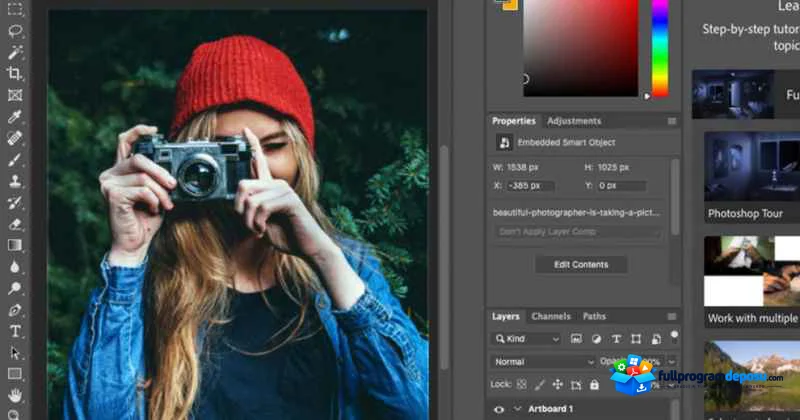Pick a color in the red field

click(x=581, y=48)
